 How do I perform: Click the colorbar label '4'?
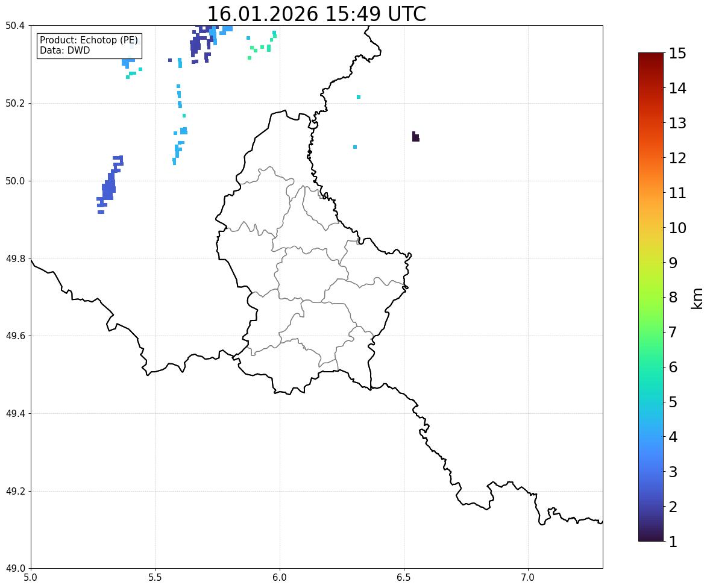click(673, 437)
